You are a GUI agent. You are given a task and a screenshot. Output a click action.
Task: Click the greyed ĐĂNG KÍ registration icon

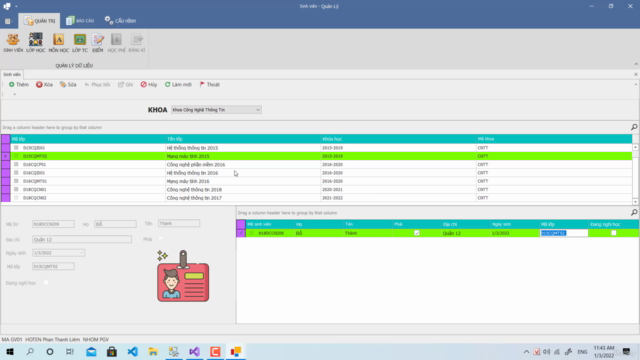[137, 43]
